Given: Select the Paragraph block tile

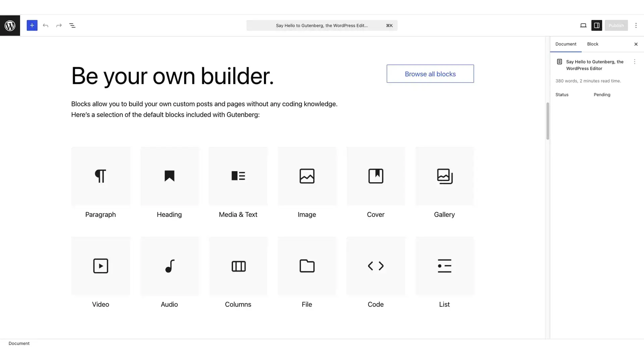Looking at the screenshot, I should 101,176.
